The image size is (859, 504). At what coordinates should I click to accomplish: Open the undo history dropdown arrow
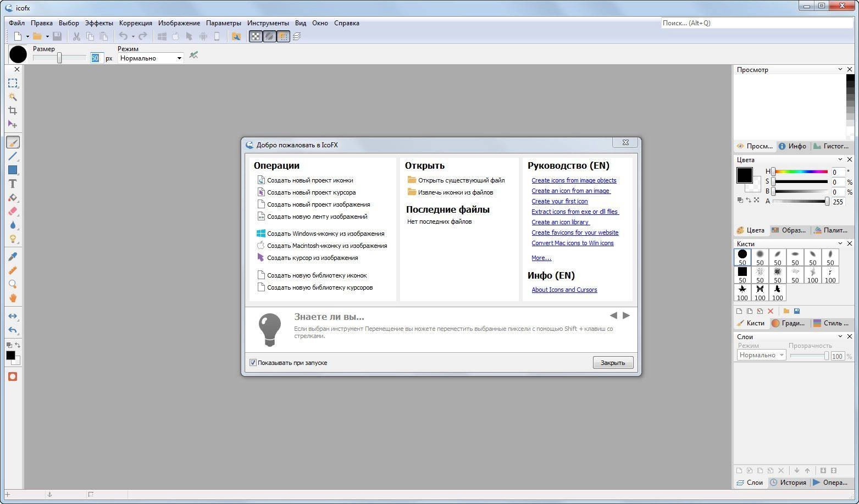pos(133,37)
